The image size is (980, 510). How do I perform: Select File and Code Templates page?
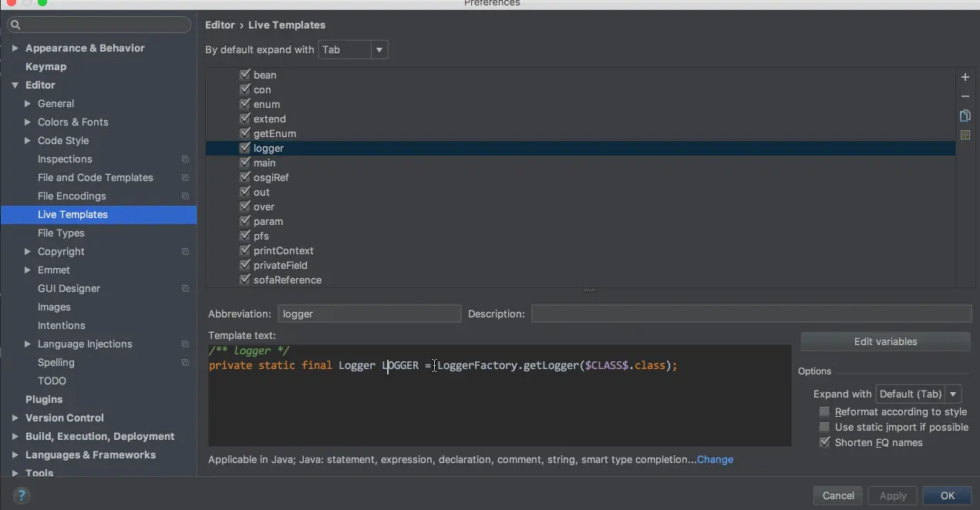tap(96, 177)
